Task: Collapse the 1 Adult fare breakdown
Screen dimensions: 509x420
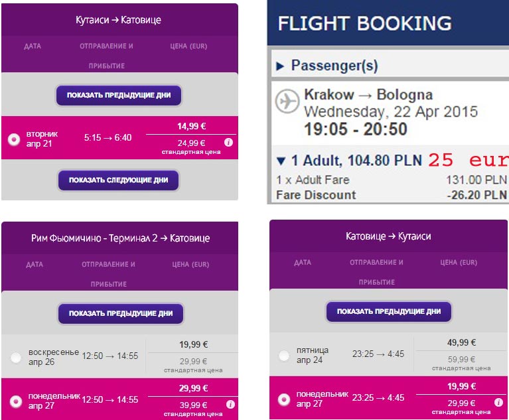Action: pos(280,161)
